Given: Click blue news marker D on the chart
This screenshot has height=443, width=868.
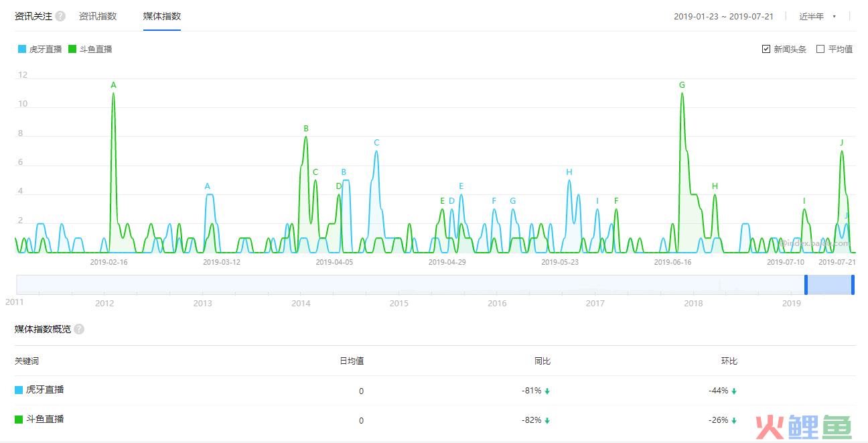Looking at the screenshot, I should tap(451, 201).
